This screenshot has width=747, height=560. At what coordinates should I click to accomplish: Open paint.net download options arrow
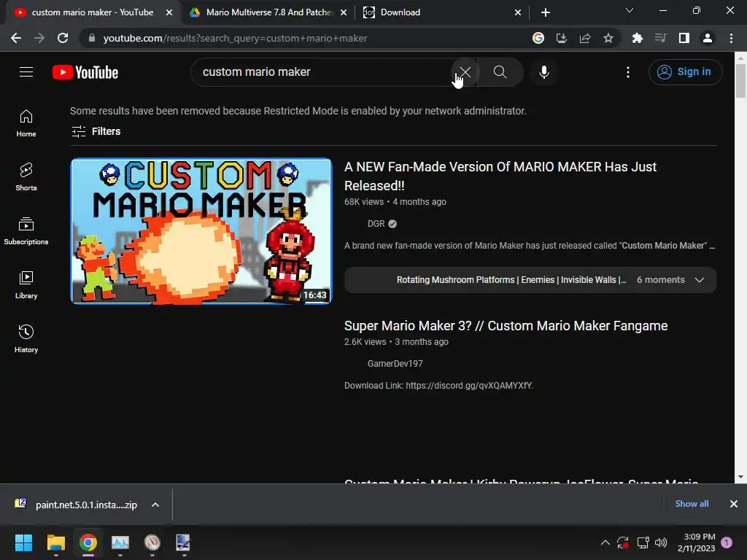pos(155,505)
